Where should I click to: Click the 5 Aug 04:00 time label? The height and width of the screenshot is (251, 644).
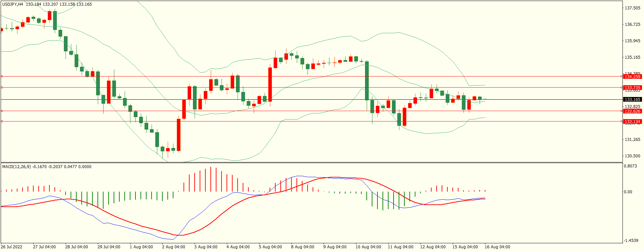(270, 247)
